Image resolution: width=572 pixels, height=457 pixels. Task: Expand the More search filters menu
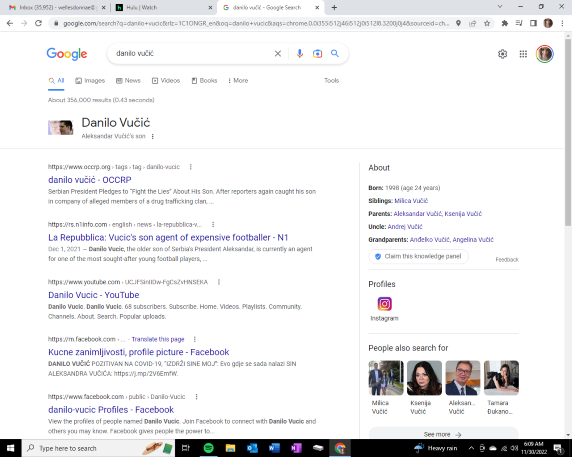[238, 81]
